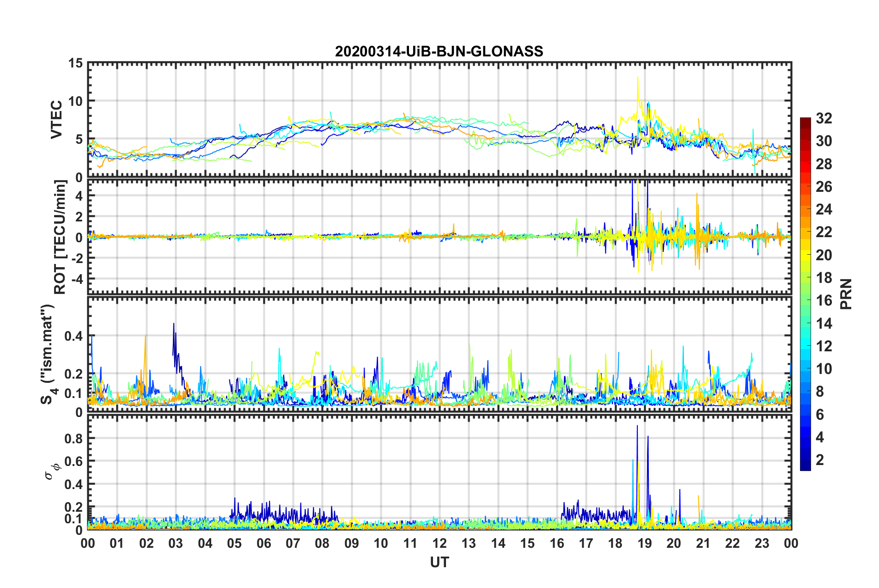Click the VTEC y-axis label
879x588 pixels.
coord(56,119)
